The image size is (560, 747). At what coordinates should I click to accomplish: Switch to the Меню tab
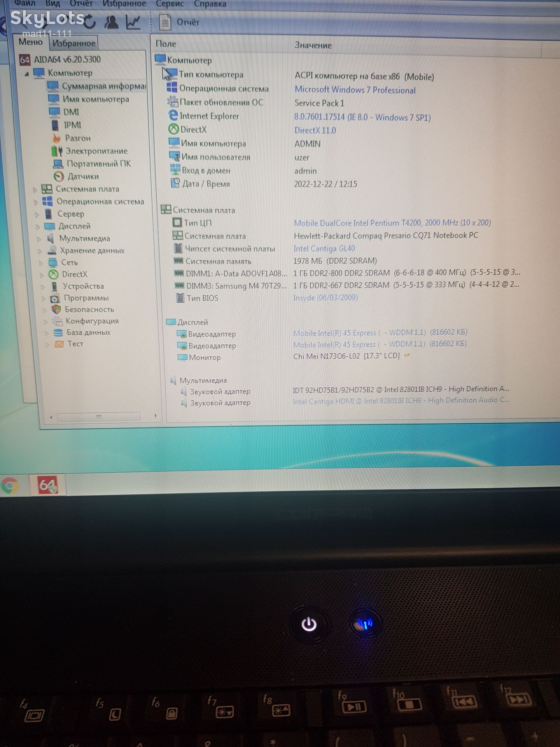(x=31, y=42)
